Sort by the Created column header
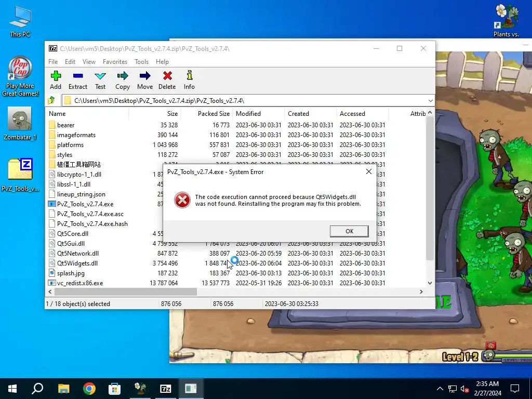 pyautogui.click(x=311, y=114)
